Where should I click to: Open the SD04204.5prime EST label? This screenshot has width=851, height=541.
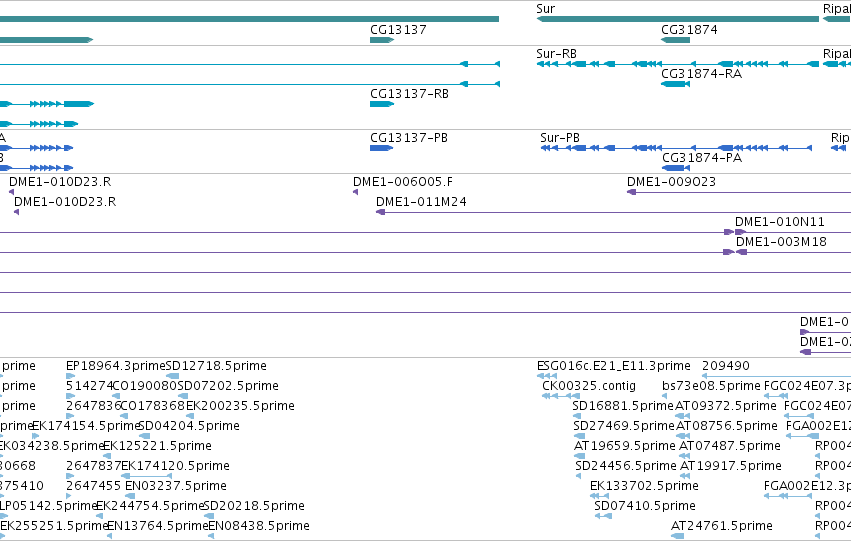click(x=189, y=426)
